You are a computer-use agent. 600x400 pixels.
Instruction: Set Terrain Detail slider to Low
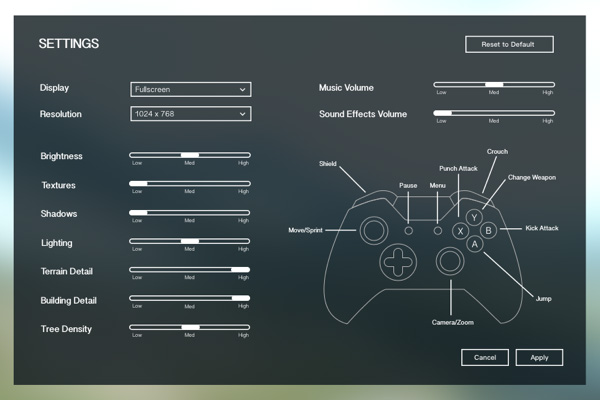pos(135,270)
